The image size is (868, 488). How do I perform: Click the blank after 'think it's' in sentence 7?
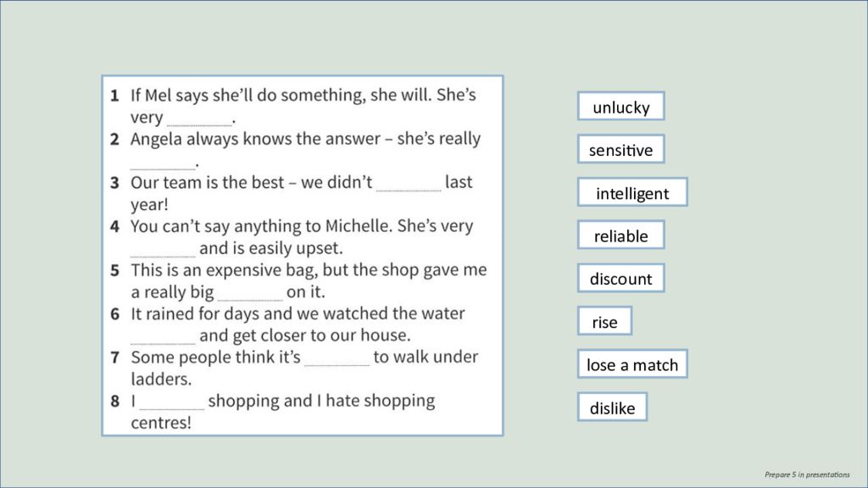click(337, 359)
